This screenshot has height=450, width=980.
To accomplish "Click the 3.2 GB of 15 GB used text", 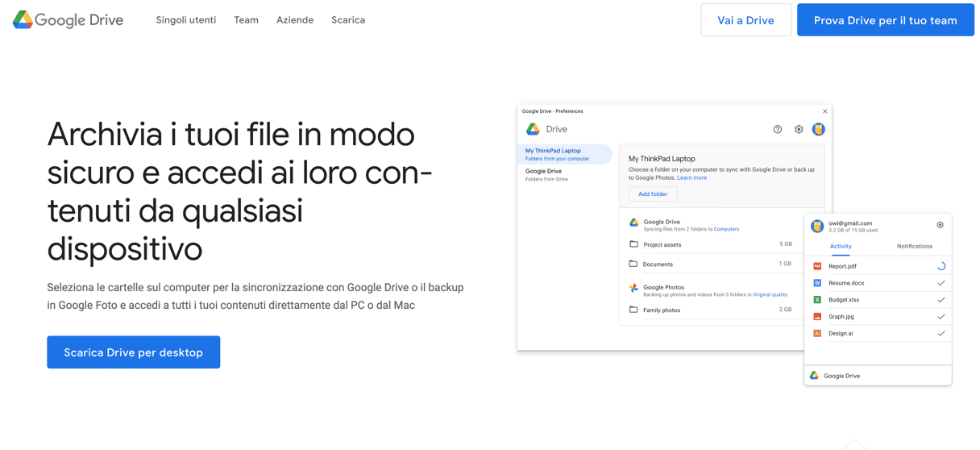I will [853, 231].
